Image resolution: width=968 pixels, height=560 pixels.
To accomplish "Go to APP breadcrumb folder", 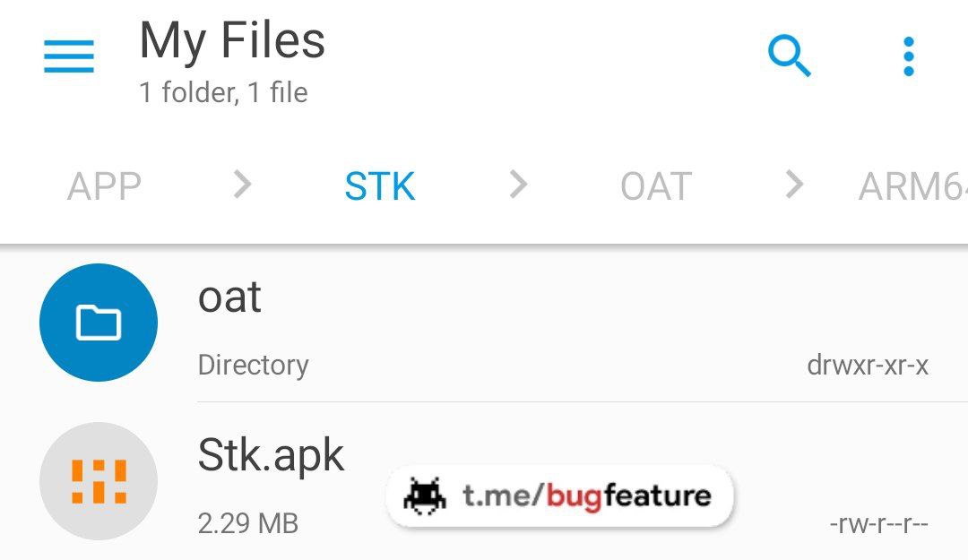I will [104, 186].
